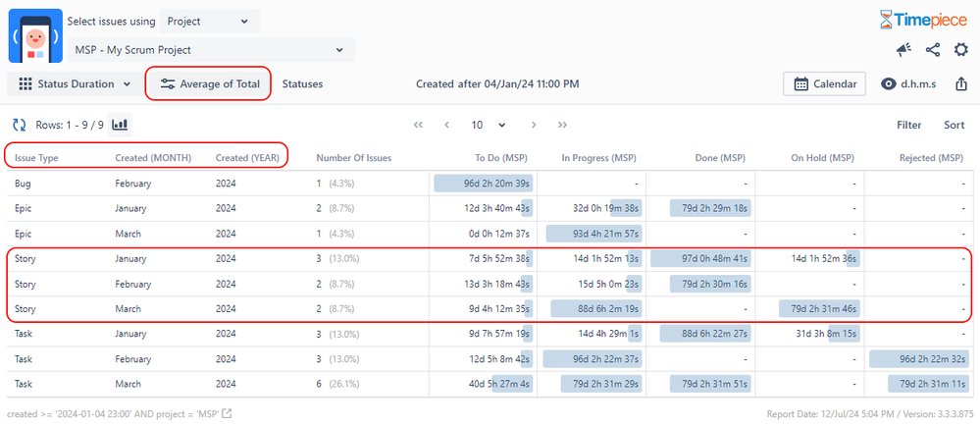Click the share icon

coord(933,50)
